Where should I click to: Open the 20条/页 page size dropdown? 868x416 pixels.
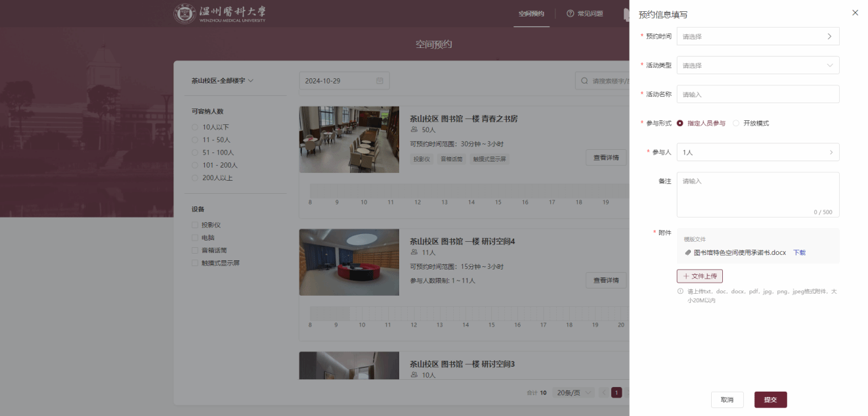click(573, 392)
